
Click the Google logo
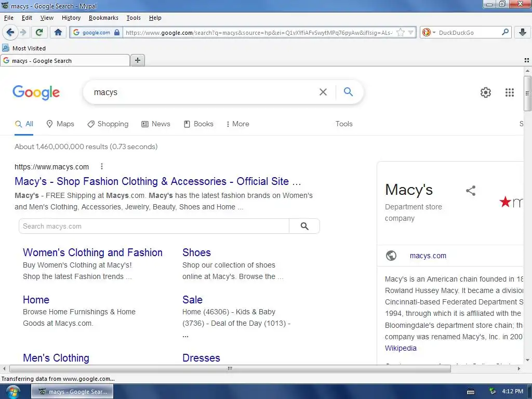click(36, 92)
